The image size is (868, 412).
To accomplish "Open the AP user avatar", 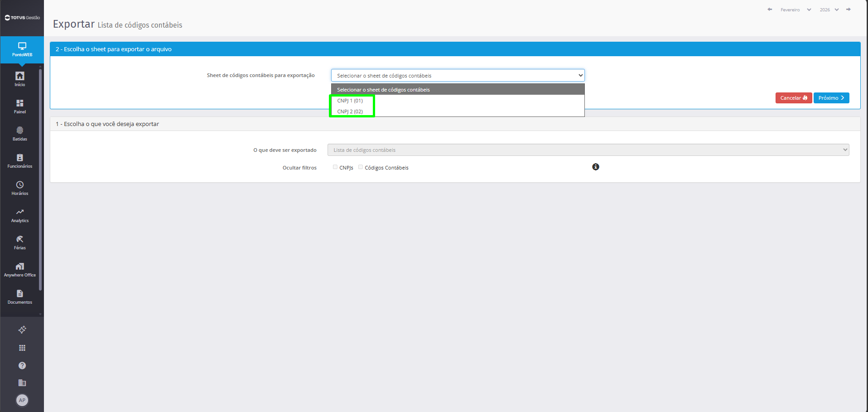I will pyautogui.click(x=22, y=400).
